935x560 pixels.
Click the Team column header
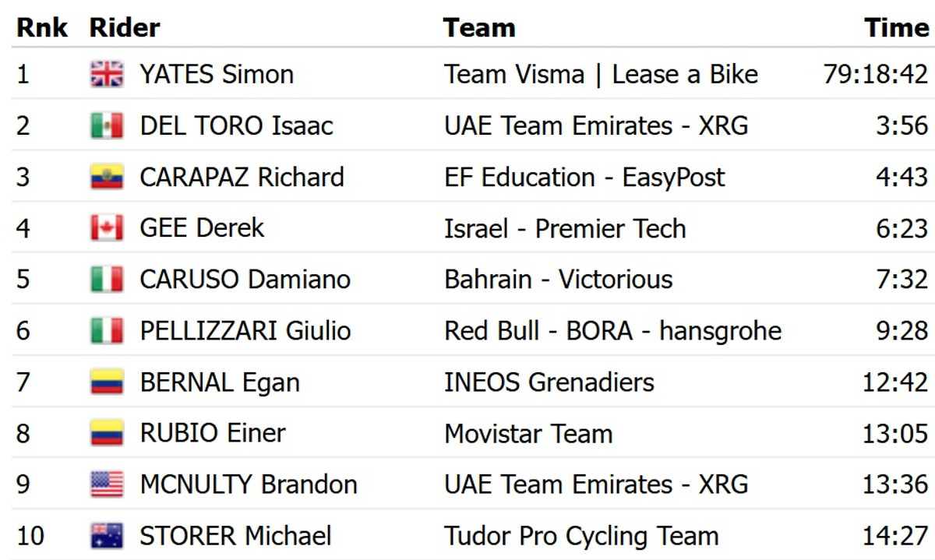(479, 28)
